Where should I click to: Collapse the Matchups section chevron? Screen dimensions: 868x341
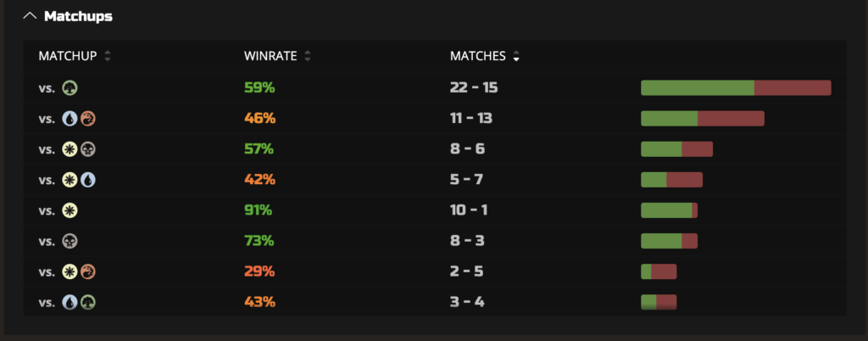coord(31,16)
